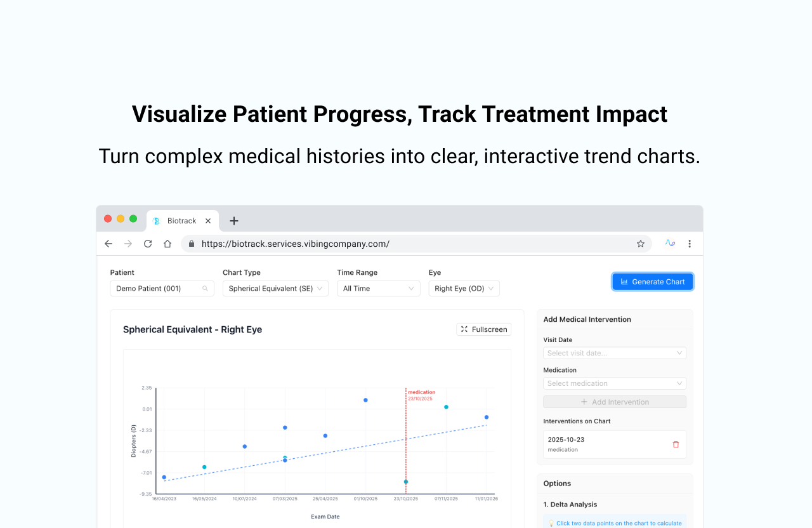Click the bookmark star in the address bar

pyautogui.click(x=640, y=243)
